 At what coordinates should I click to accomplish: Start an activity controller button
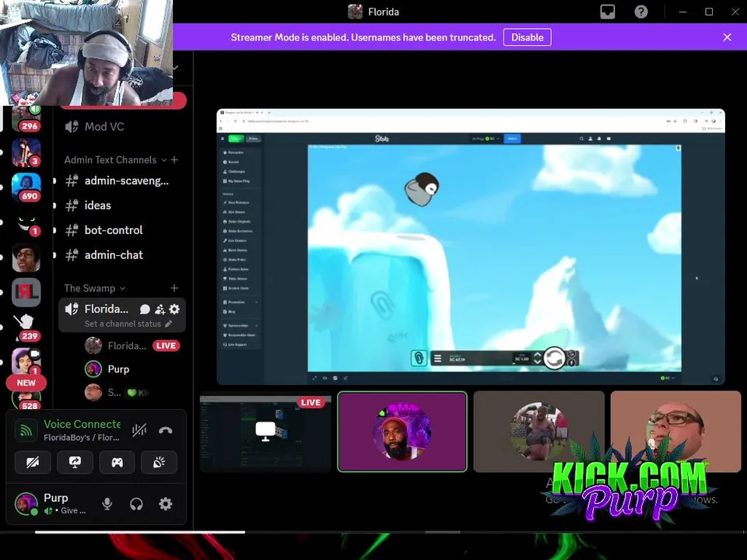(117, 462)
